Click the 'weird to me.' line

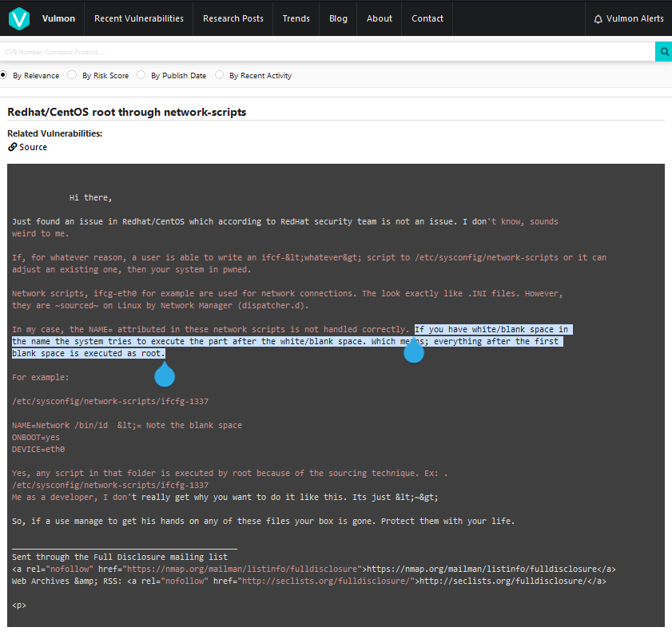(40, 233)
